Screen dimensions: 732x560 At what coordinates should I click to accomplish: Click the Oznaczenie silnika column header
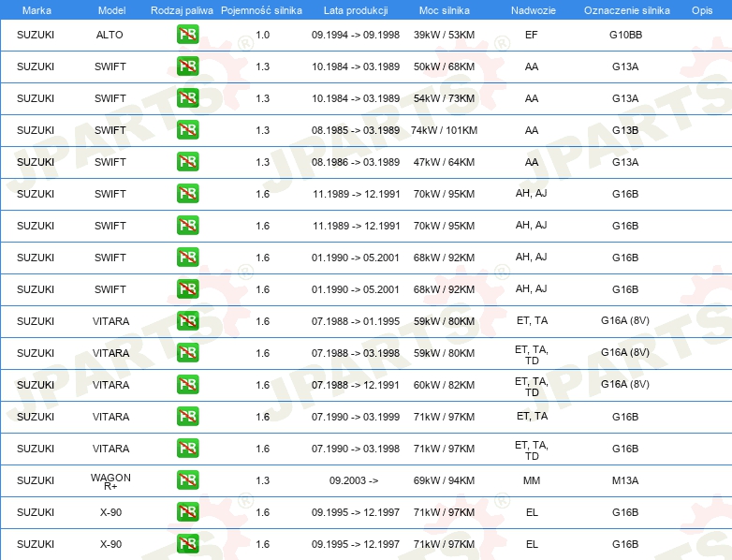tap(626, 10)
